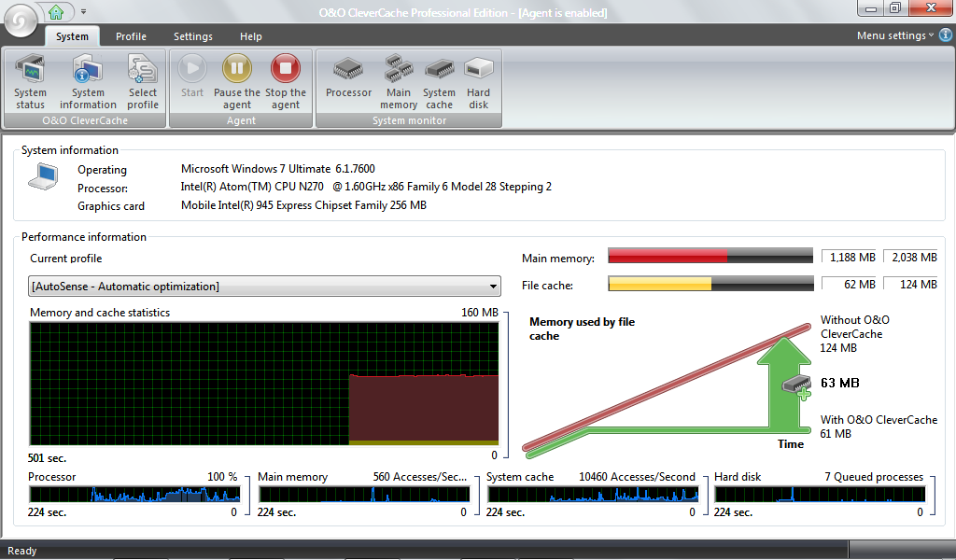
Task: Open the System cache monitor
Action: click(439, 81)
